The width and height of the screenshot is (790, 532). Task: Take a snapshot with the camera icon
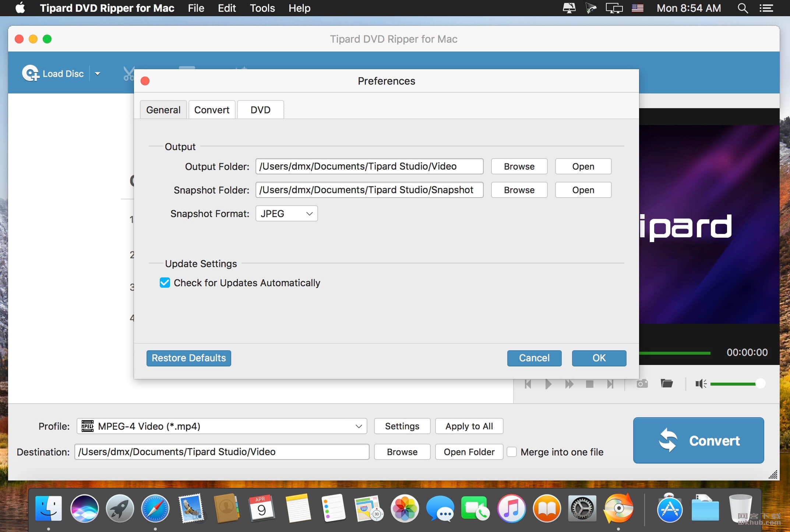642,384
